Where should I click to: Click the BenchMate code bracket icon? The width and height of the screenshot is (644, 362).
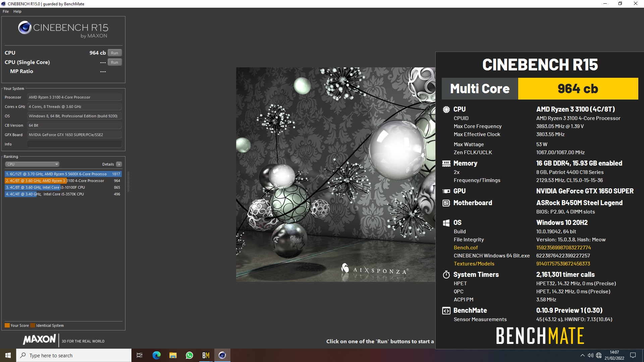[446, 311]
